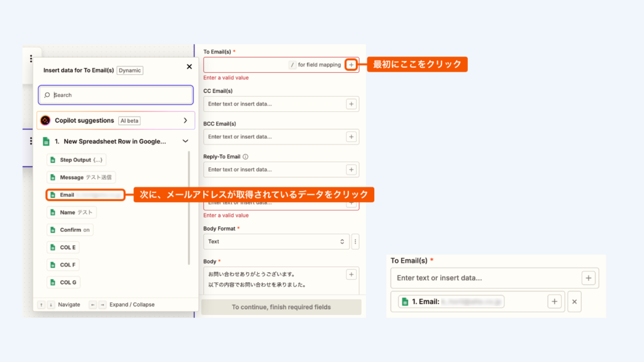
Task: Remove the mapped 1. Email entry with X
Action: point(574,302)
